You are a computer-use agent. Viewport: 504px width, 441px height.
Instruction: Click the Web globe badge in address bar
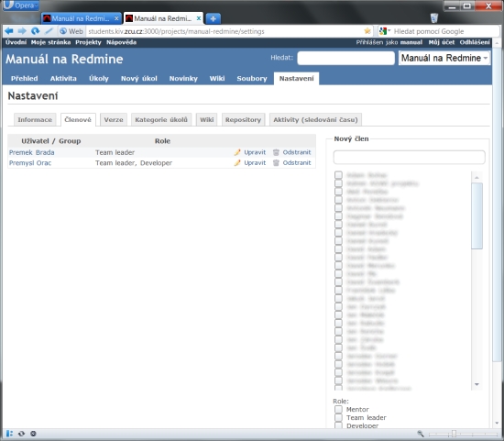pos(71,31)
